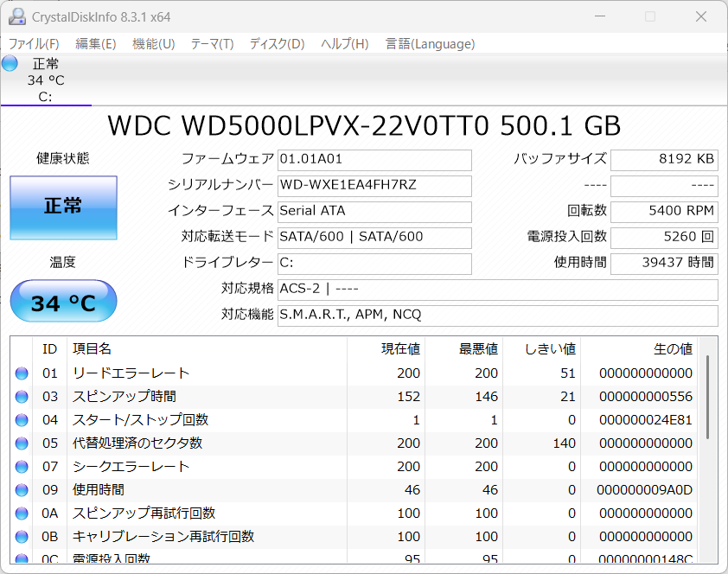Click the blue disk status orb for C:

pyautogui.click(x=10, y=63)
